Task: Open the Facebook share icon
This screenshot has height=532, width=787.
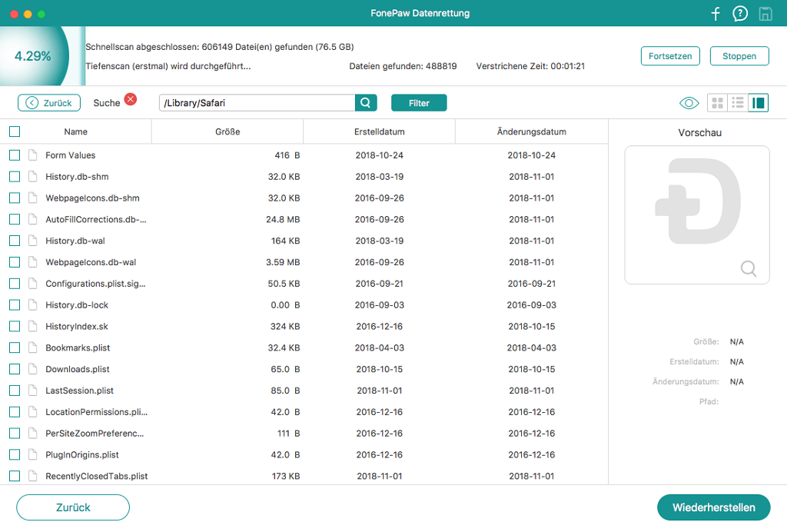Action: [x=716, y=14]
